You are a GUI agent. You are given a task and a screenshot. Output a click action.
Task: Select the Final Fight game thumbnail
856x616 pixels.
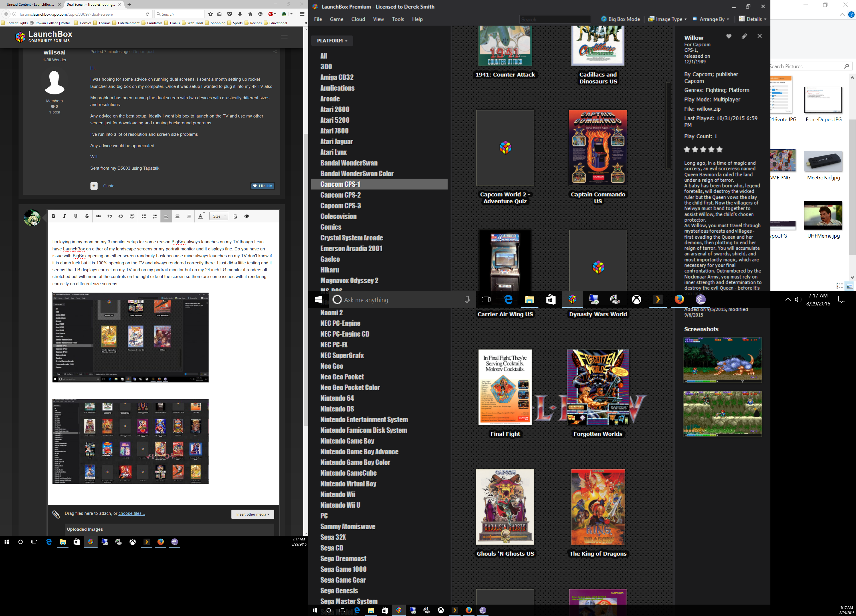pyautogui.click(x=505, y=387)
